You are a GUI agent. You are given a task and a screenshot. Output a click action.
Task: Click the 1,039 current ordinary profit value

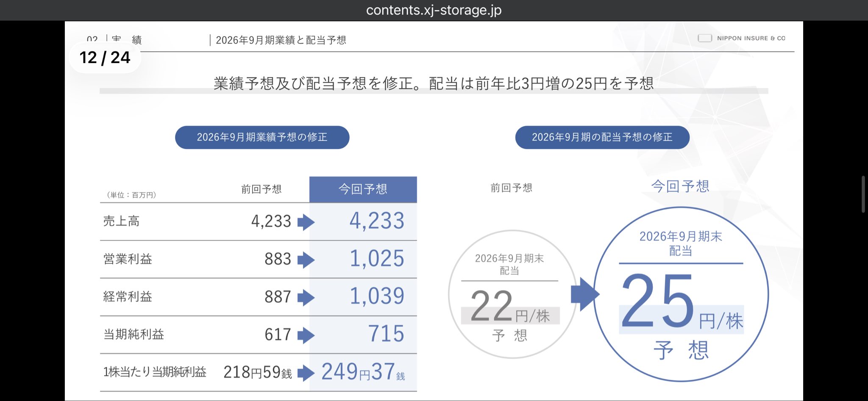point(377,296)
